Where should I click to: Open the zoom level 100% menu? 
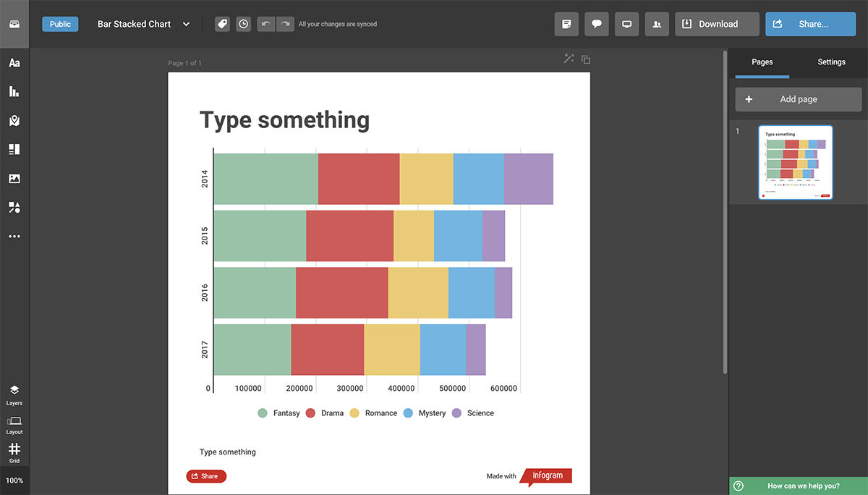(14, 481)
